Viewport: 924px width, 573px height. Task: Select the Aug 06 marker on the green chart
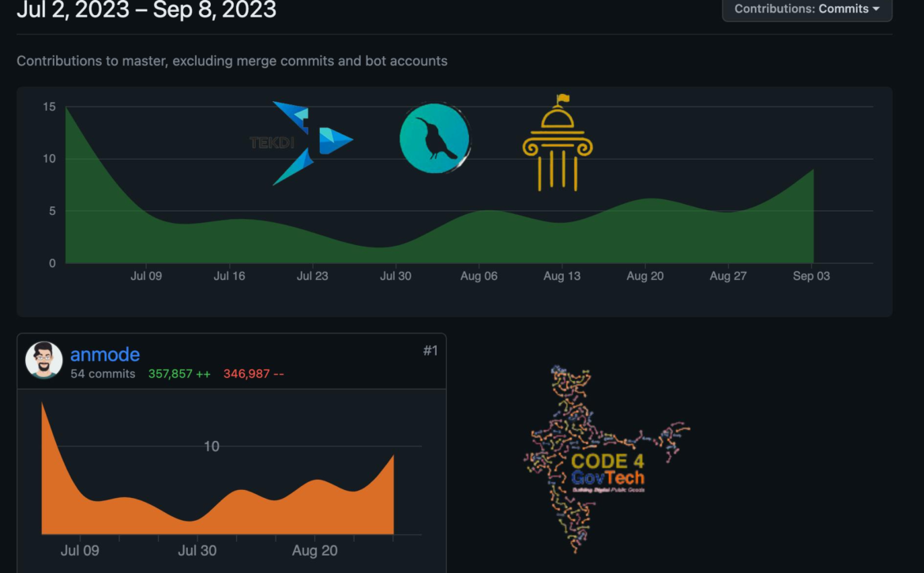tap(479, 276)
